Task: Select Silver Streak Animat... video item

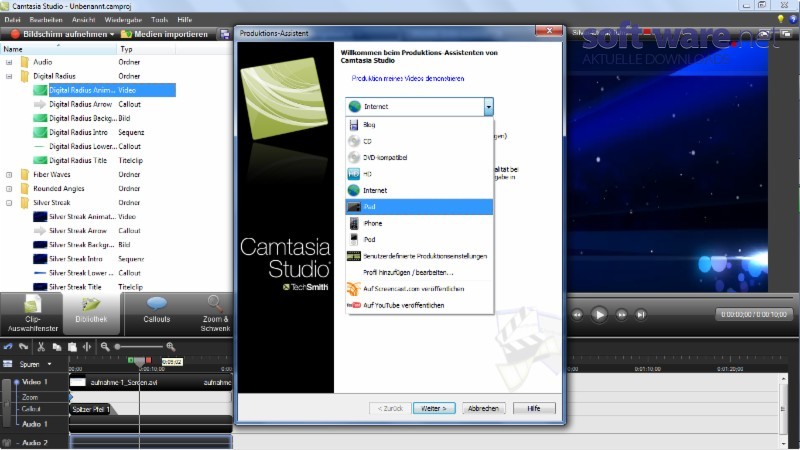Action: click(82, 216)
